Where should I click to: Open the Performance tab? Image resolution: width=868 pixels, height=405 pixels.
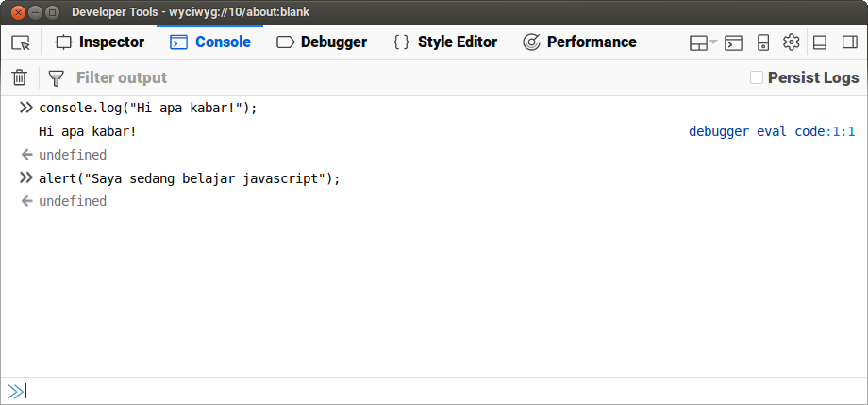coord(579,42)
